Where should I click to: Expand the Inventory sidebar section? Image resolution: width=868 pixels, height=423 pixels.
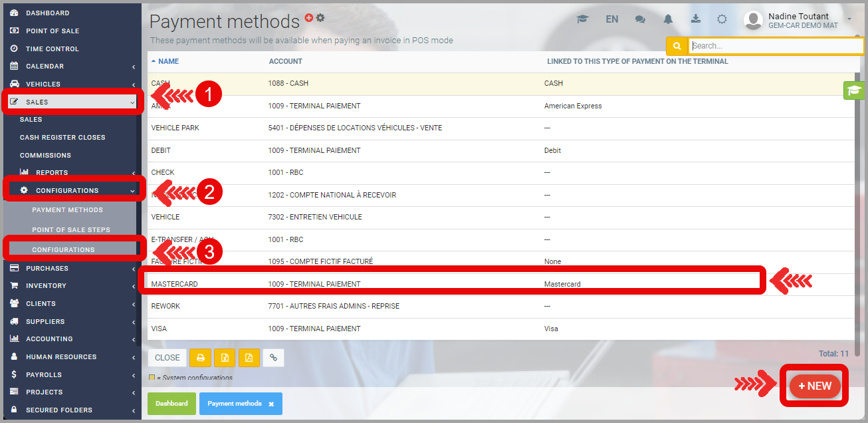pyautogui.click(x=72, y=286)
